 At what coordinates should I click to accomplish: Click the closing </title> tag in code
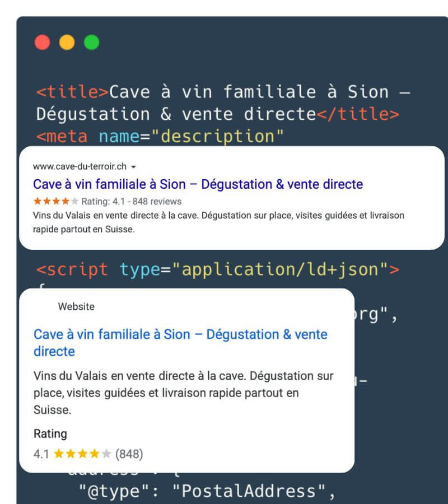click(x=358, y=114)
